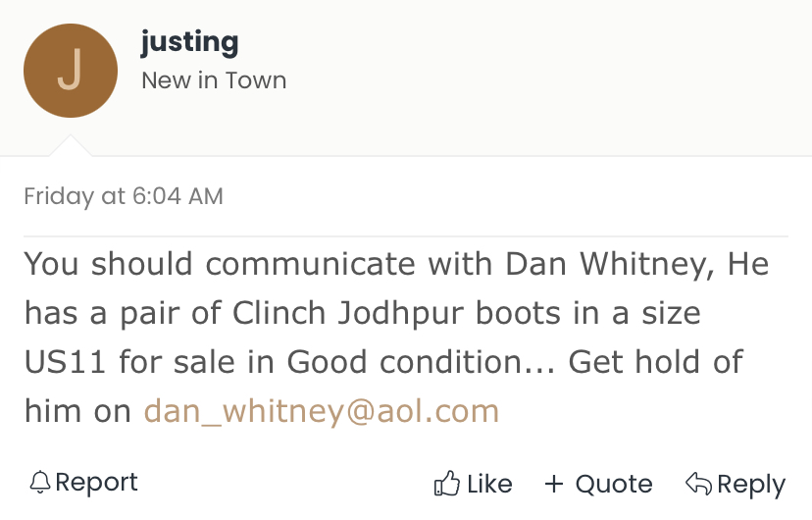Click the Like label text
This screenshot has width=812, height=520.
click(489, 485)
